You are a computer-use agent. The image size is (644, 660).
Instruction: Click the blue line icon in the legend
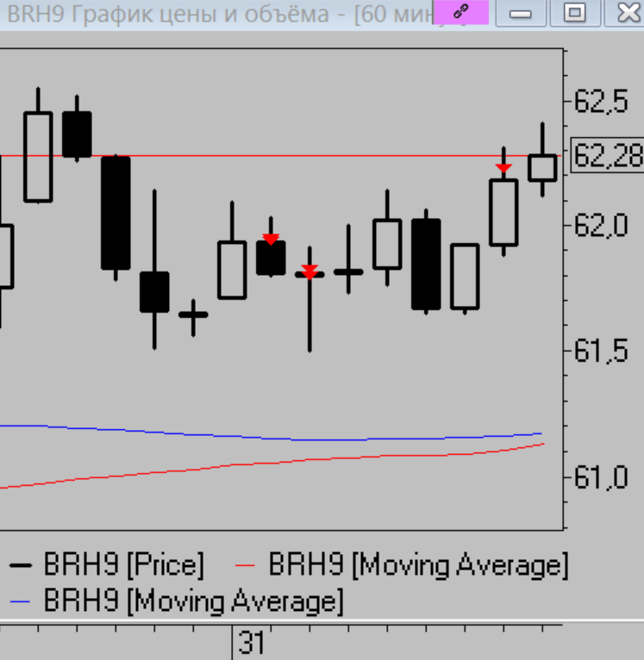(x=22, y=600)
